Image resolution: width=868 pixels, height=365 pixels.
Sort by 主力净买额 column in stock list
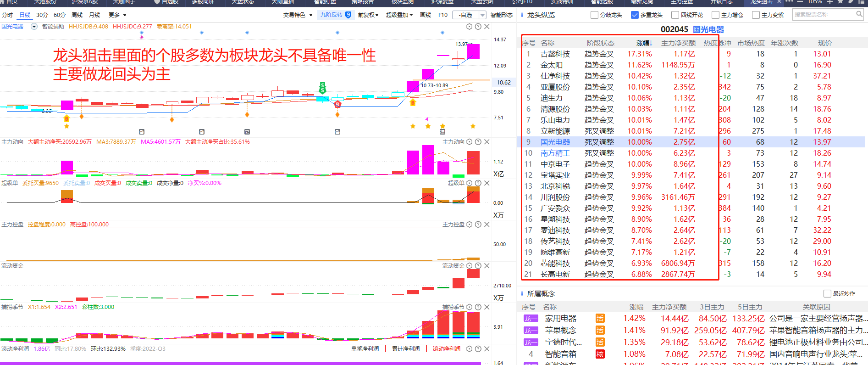678,43
